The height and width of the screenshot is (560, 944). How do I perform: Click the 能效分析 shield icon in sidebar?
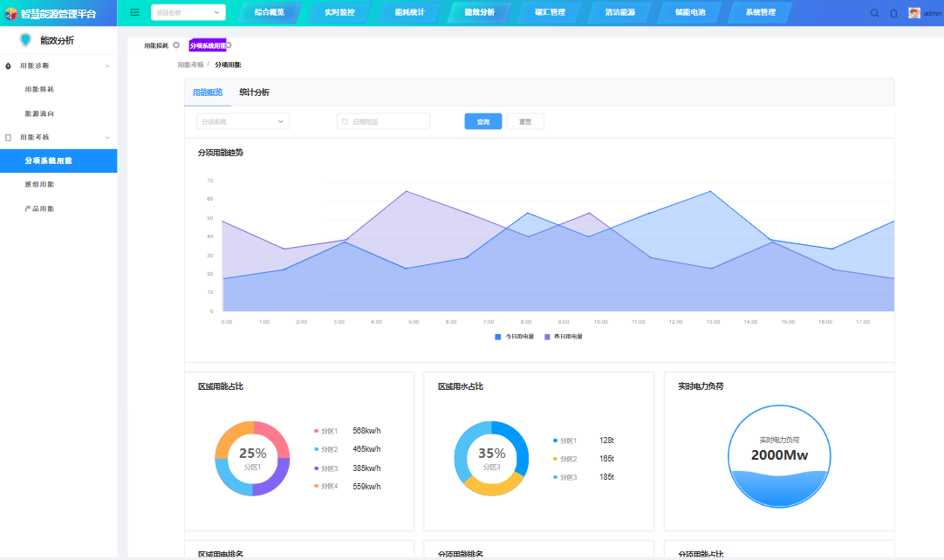coord(25,40)
